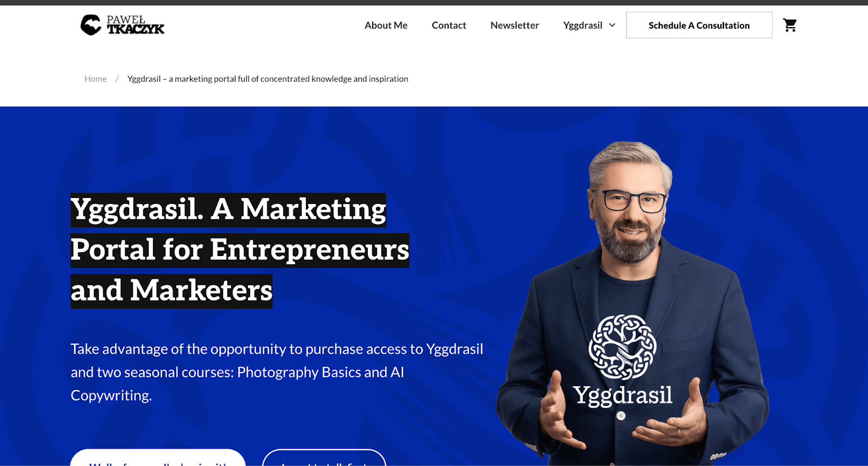The height and width of the screenshot is (466, 868).
Task: Open the shopping cart icon
Action: click(x=790, y=25)
